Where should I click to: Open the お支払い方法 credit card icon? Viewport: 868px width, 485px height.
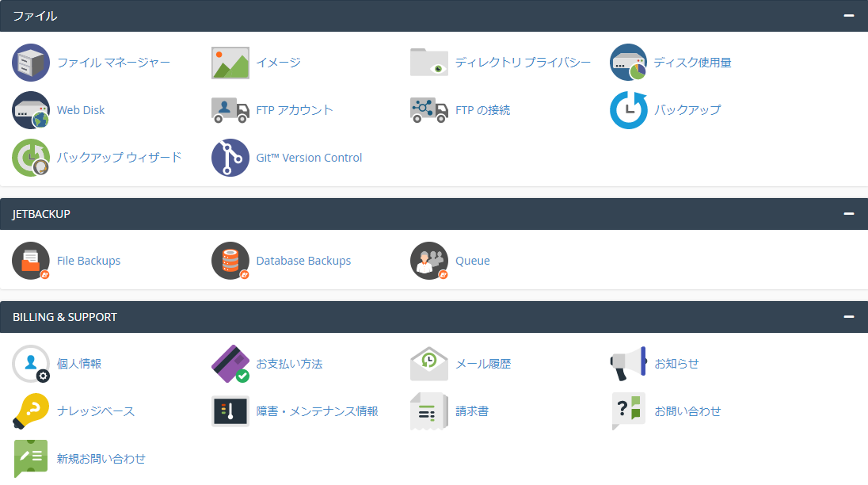(x=230, y=364)
